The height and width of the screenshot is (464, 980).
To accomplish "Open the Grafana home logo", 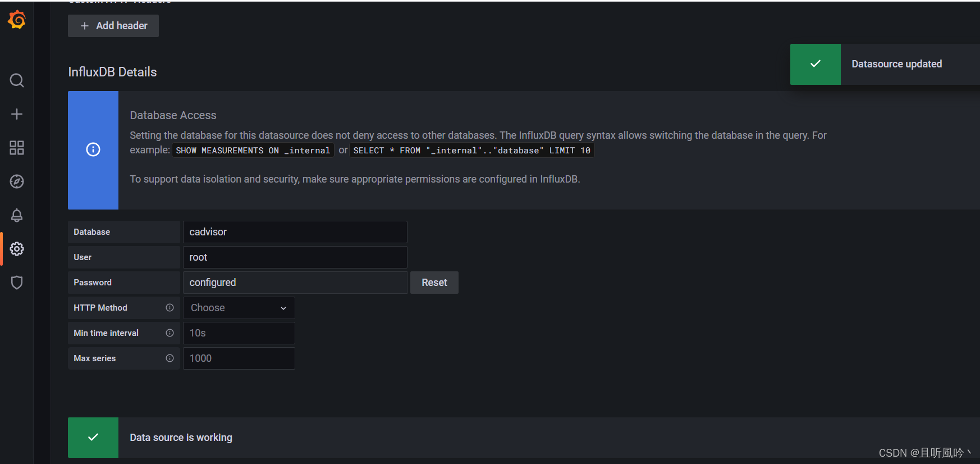I will (17, 19).
